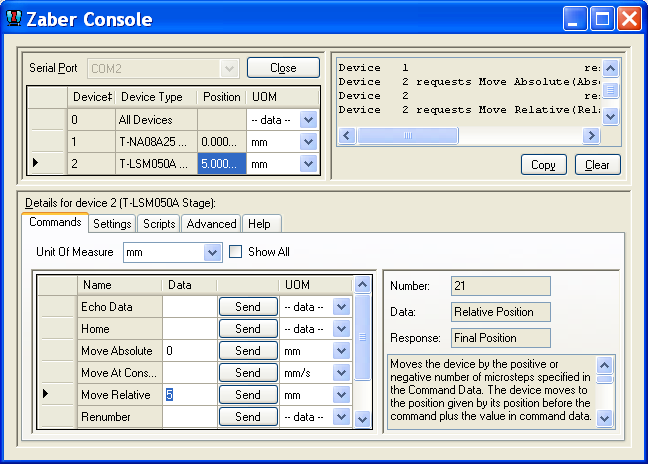Open UOM dropdown for All Devices row
The height and width of the screenshot is (464, 648).
point(308,120)
